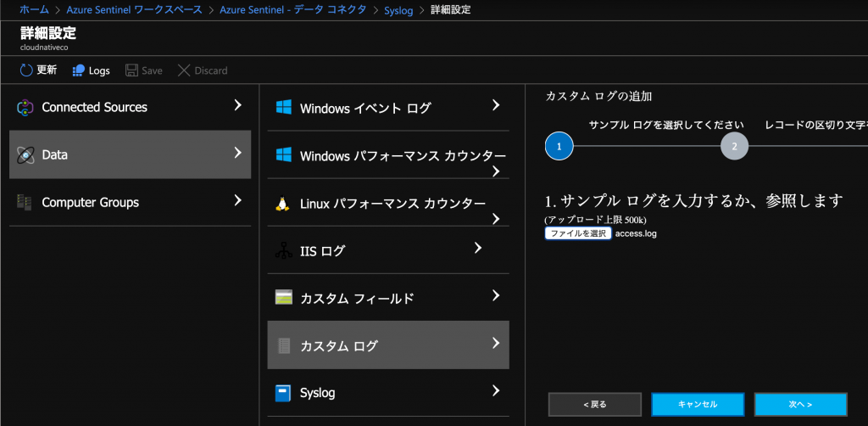This screenshot has height=426, width=868.
Task: Click the Discard toolbar label
Action: pyautogui.click(x=211, y=71)
